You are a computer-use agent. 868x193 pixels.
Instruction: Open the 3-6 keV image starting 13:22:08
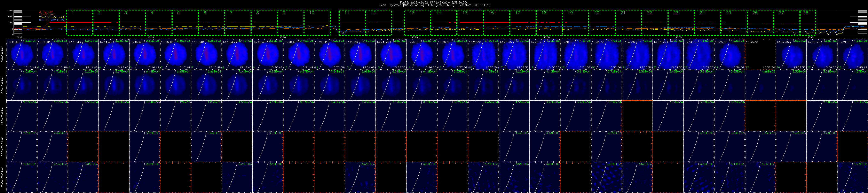coord(330,54)
